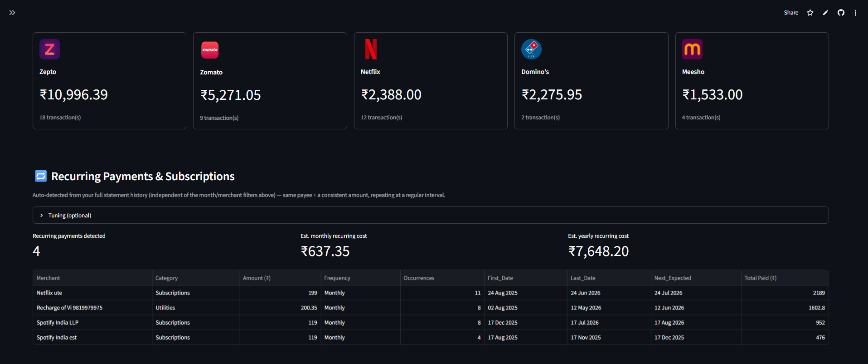The image size is (868, 364).
Task: Click the Zomato logo icon
Action: point(210,49)
